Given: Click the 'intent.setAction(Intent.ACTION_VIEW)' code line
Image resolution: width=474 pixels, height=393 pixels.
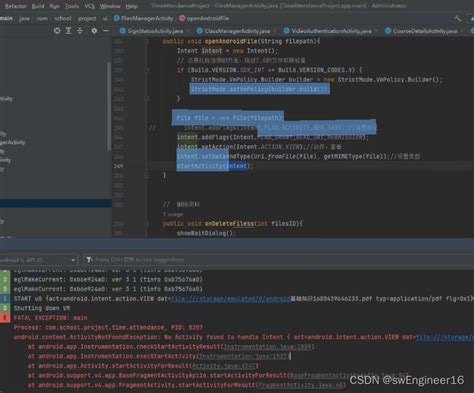Looking at the screenshot, I should click(259, 147).
